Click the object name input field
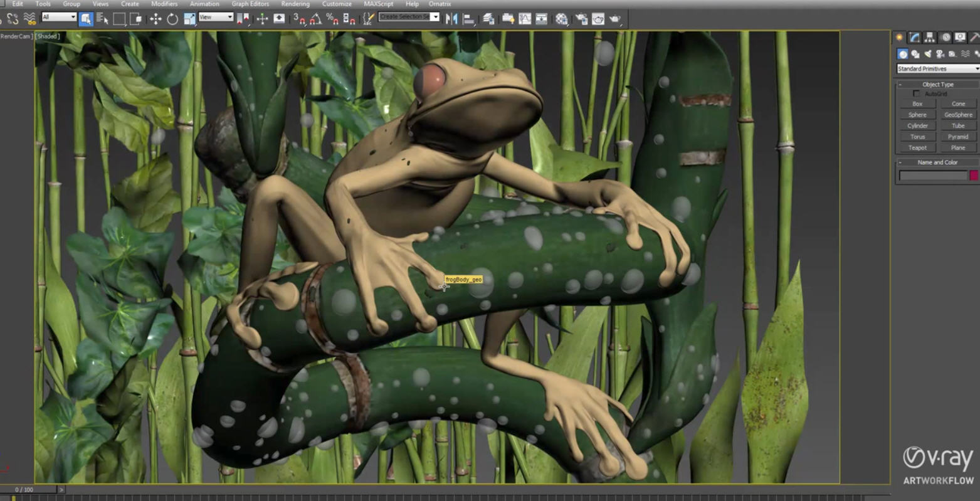Viewport: 980px width, 501px height. 934,176
